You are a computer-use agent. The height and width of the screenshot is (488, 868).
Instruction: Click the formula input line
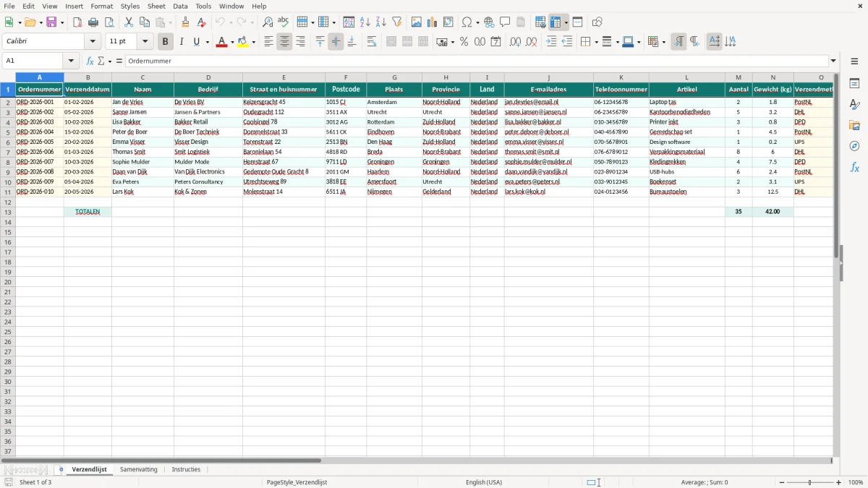click(476, 61)
